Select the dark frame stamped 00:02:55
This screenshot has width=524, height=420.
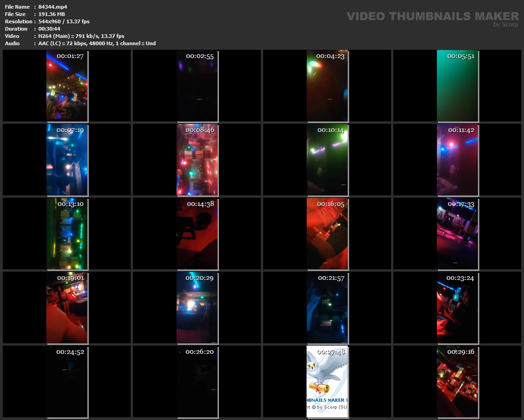(197, 86)
